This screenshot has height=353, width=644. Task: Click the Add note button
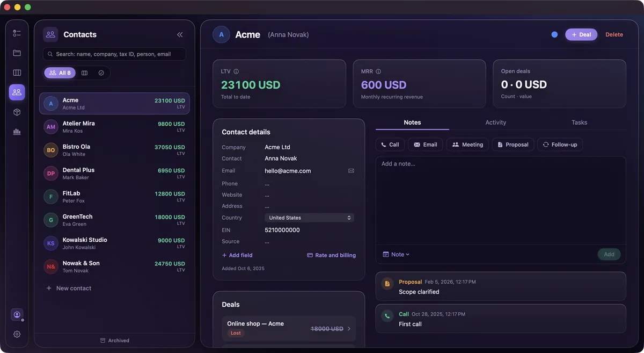pos(609,255)
